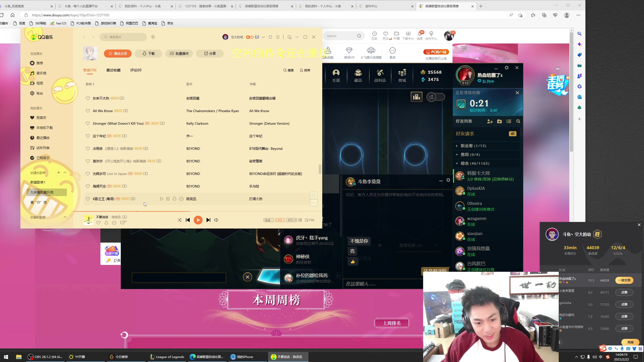Toggle the sound effect off button

292,220
